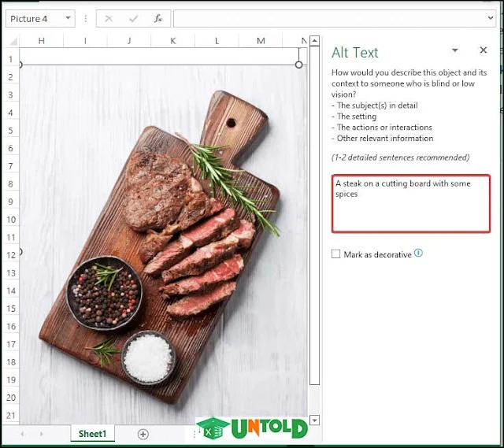Select column H header
The width and height of the screenshot is (504, 448).
pos(42,41)
